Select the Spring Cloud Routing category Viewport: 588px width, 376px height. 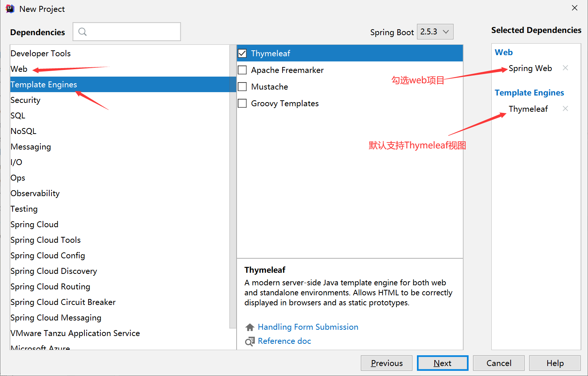point(120,286)
